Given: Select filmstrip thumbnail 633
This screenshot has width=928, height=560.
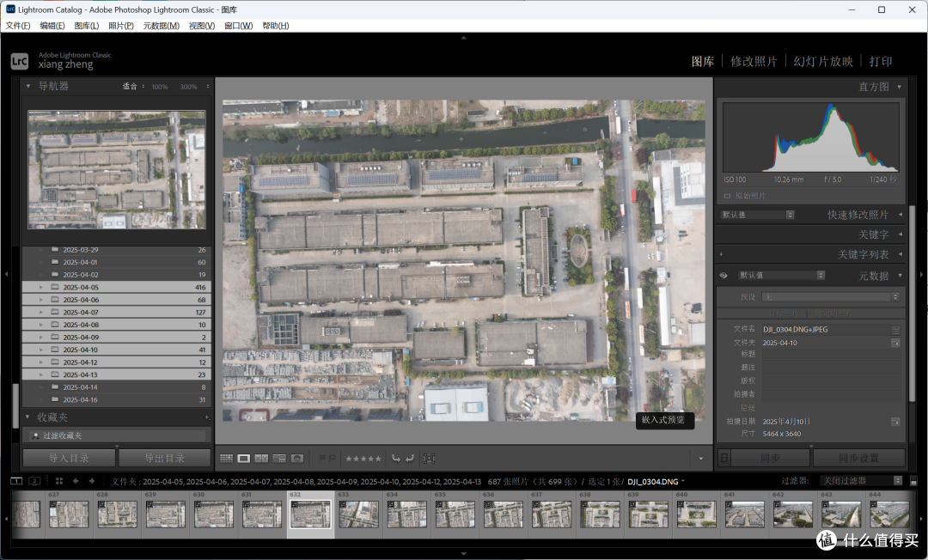Looking at the screenshot, I should [358, 514].
